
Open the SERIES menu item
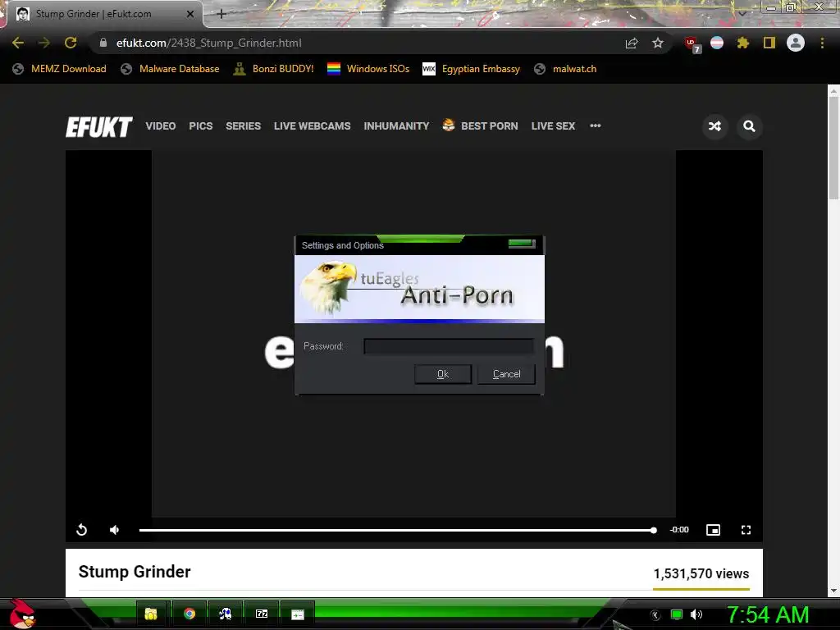click(243, 126)
